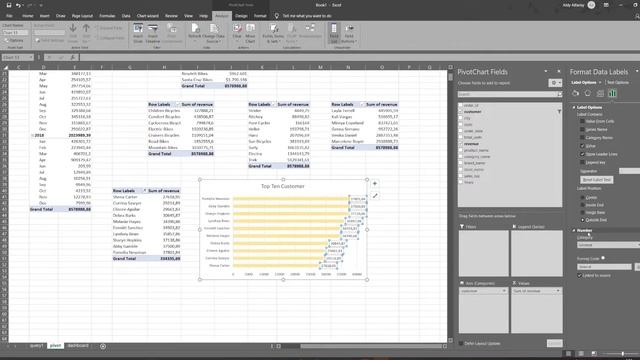The image size is (640, 360).
Task: Open Sum of revenue dropdown in Values
Action: pos(558,291)
